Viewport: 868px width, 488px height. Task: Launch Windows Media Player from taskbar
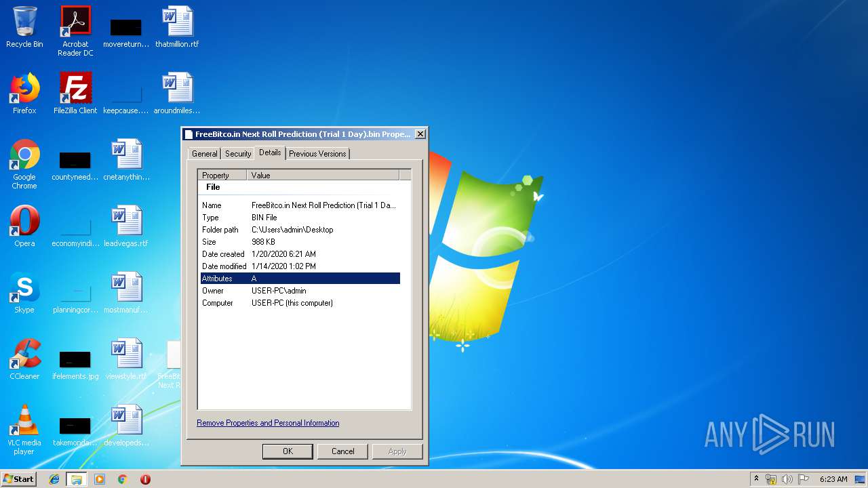[100, 479]
